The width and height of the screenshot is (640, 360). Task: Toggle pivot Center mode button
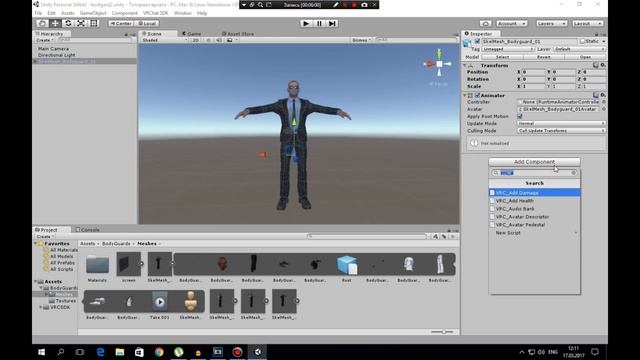[x=121, y=23]
